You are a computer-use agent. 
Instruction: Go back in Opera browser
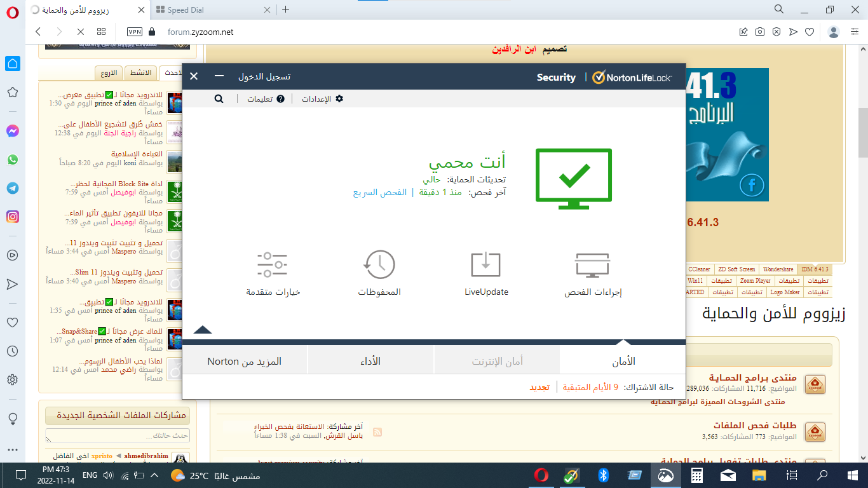[38, 32]
